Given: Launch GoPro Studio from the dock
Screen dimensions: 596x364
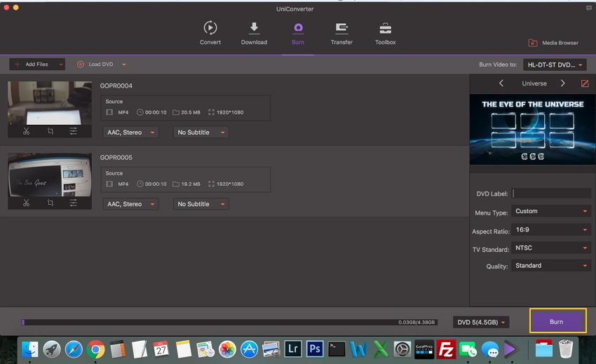Looking at the screenshot, I should pos(424,349).
